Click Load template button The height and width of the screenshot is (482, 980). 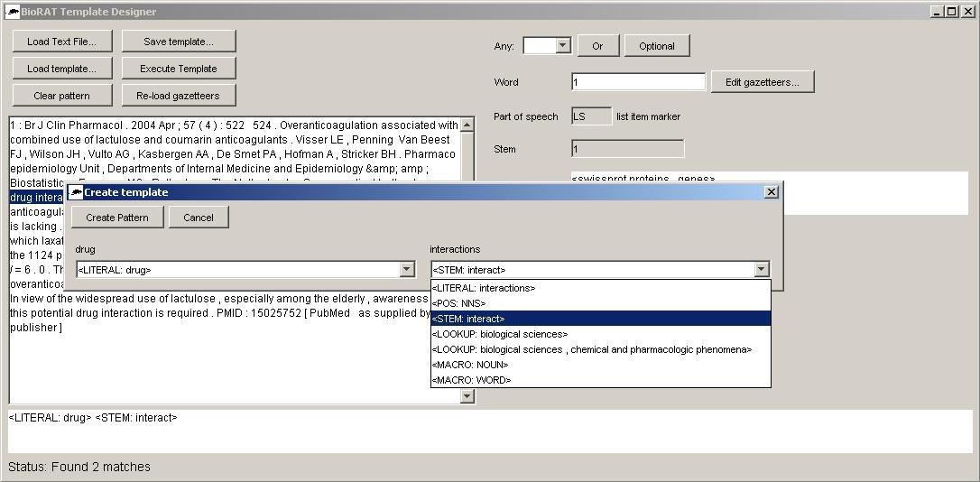point(61,69)
